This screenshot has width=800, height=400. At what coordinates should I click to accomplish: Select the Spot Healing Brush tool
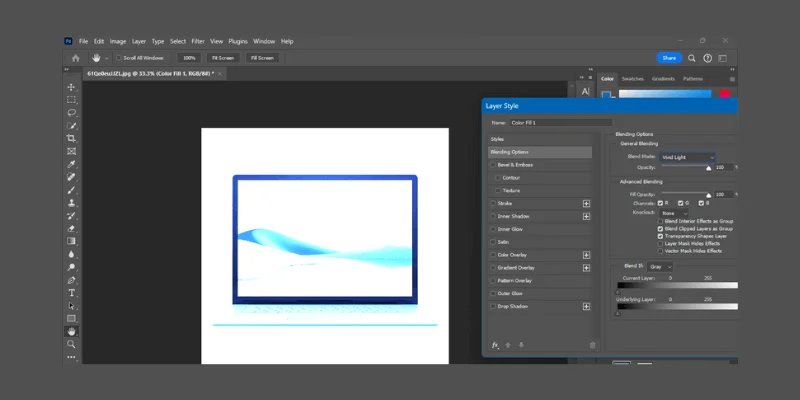click(71, 177)
